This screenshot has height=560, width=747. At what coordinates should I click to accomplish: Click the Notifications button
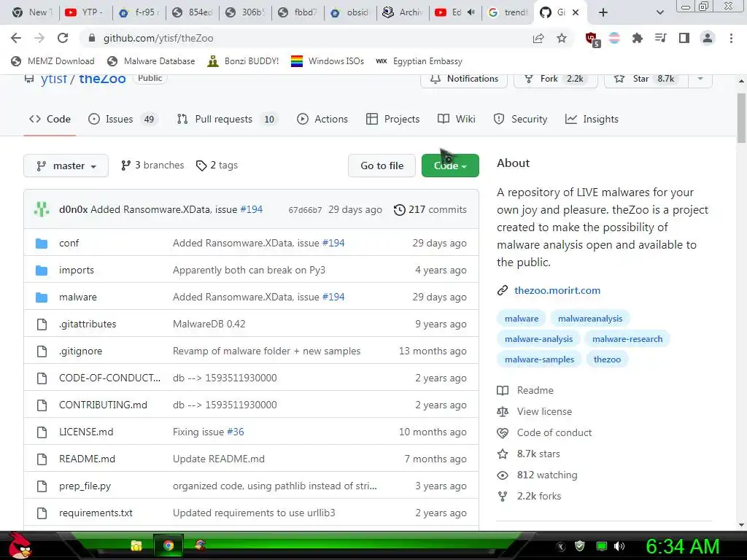[x=464, y=79]
